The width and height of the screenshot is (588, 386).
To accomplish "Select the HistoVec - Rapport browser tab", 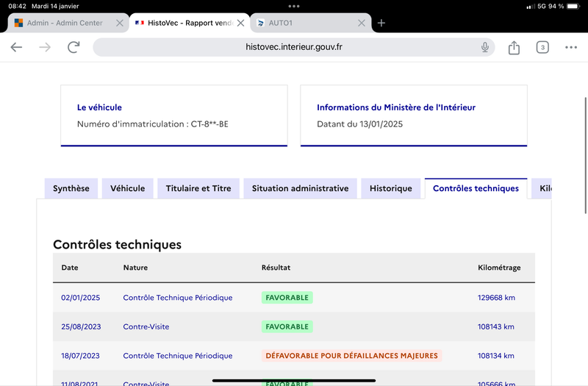I will point(190,23).
